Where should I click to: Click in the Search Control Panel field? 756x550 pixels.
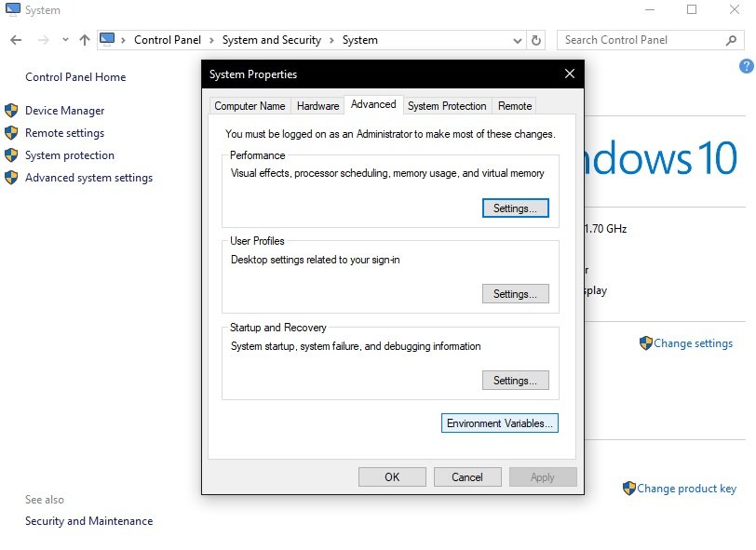pyautogui.click(x=641, y=40)
